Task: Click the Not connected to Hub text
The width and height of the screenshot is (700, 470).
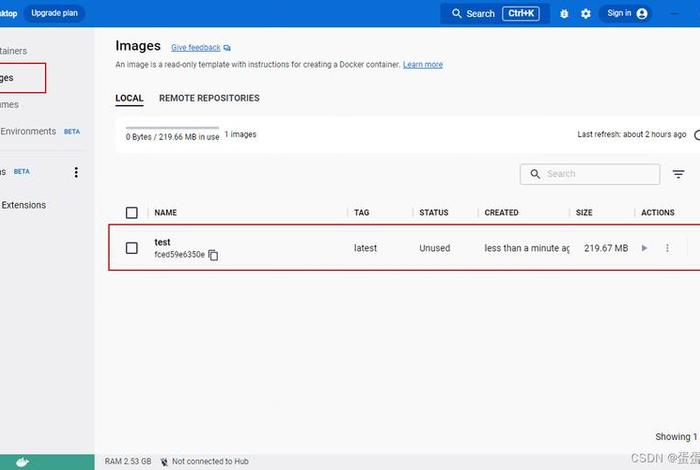Action: click(x=210, y=462)
